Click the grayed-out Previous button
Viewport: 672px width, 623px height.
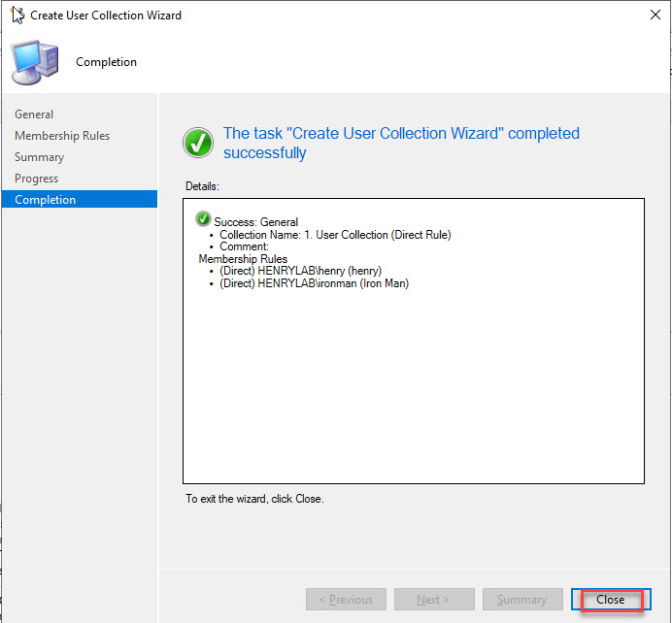click(x=346, y=600)
